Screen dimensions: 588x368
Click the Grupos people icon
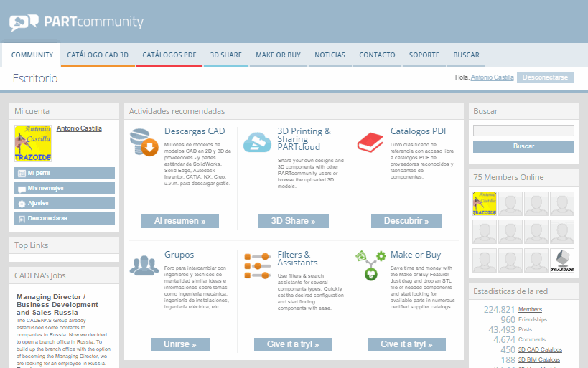[x=144, y=265]
